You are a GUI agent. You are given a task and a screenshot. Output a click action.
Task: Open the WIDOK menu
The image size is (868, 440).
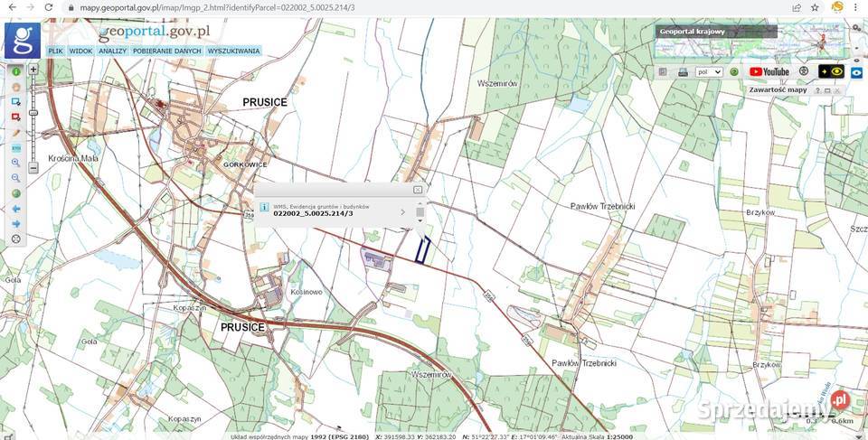80,51
